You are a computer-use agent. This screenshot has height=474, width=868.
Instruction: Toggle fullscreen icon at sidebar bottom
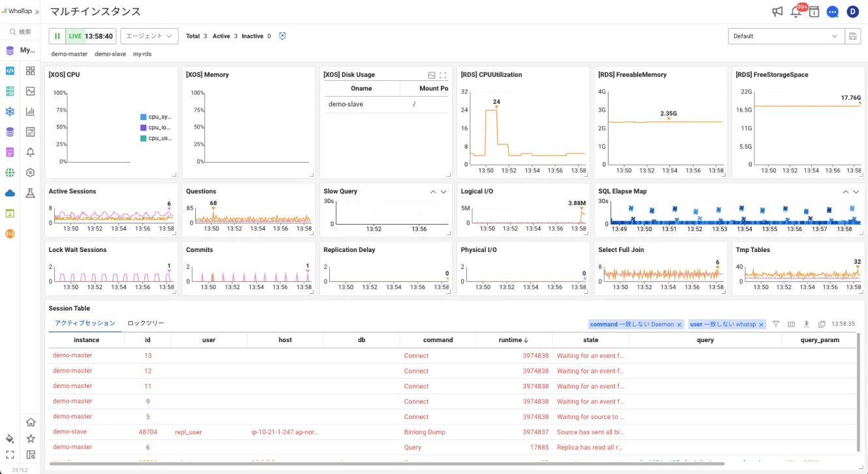(x=10, y=454)
